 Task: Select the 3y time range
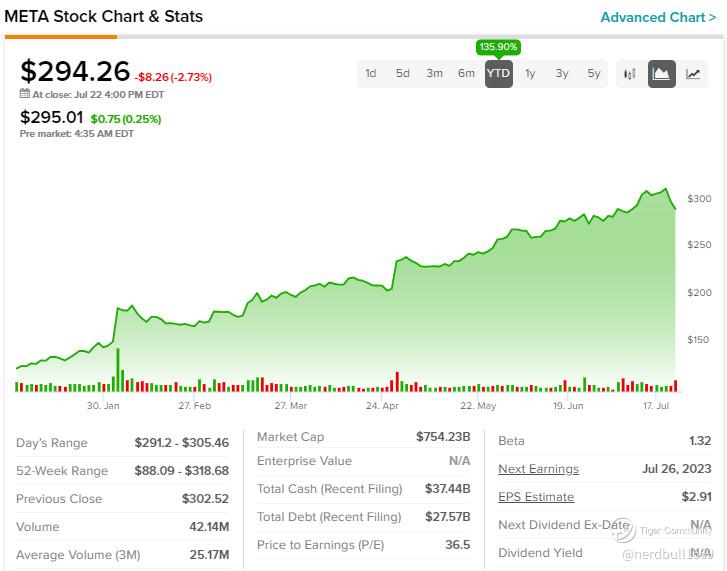pyautogui.click(x=562, y=74)
